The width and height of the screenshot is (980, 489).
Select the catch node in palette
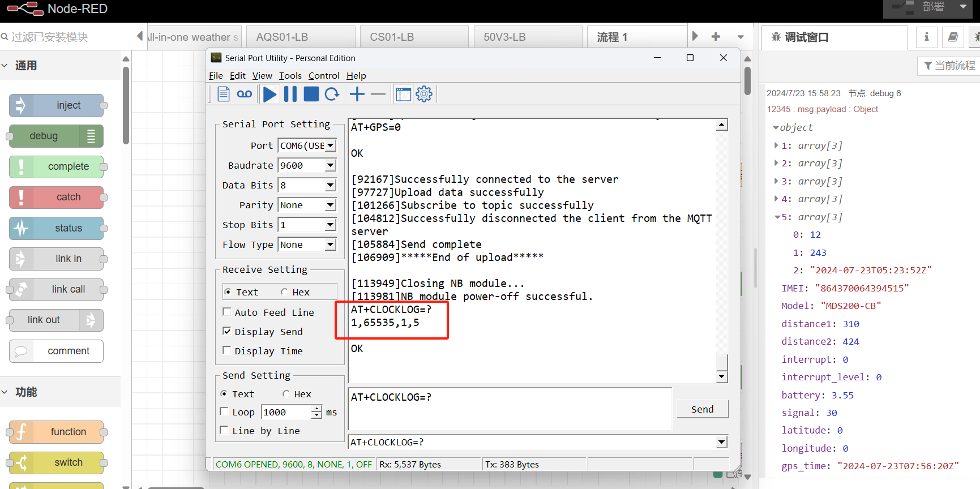[x=56, y=197]
